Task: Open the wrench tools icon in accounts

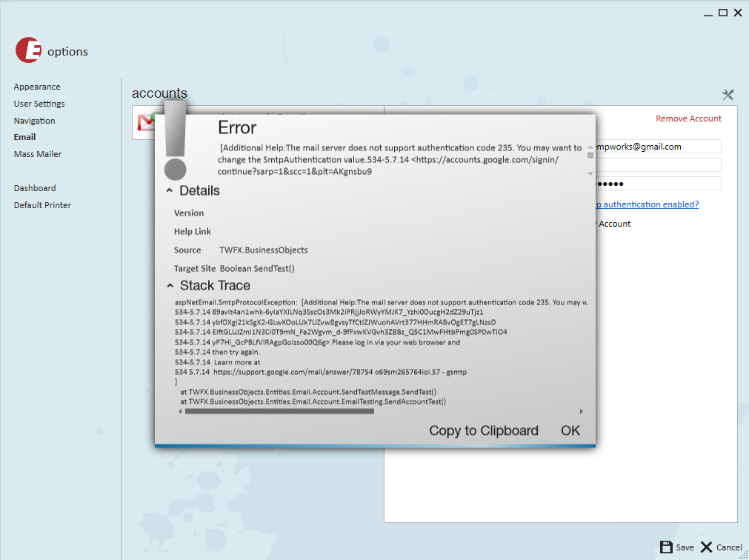Action: coord(728,95)
